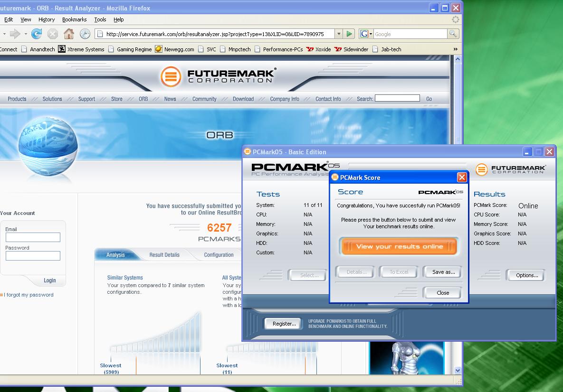The width and height of the screenshot is (563, 392).
Task: Reload the page with Firefox refresh icon
Action: pos(37,34)
